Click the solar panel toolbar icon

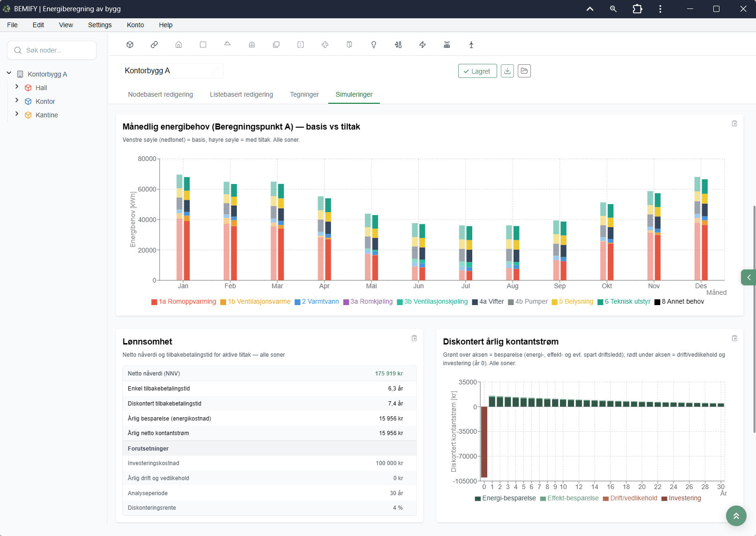click(x=447, y=45)
